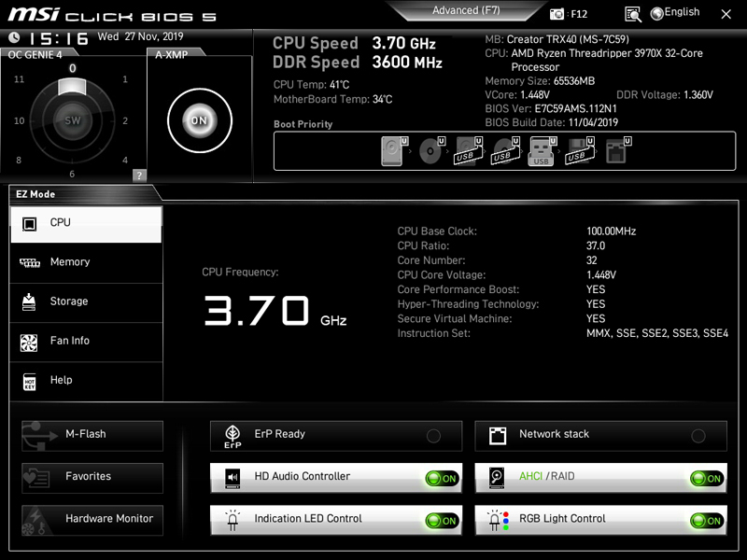Click the Help hotkey icon
Viewport: 747px width, 560px height.
tap(30, 382)
